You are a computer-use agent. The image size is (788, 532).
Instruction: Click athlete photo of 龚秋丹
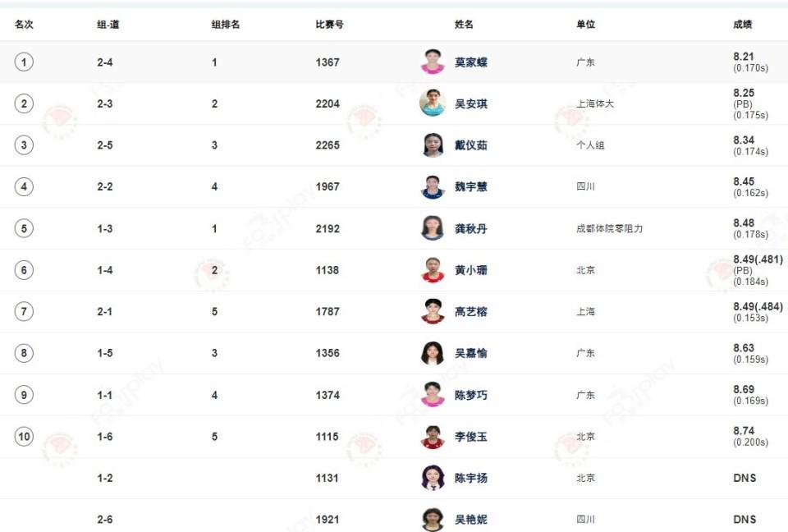point(433,228)
